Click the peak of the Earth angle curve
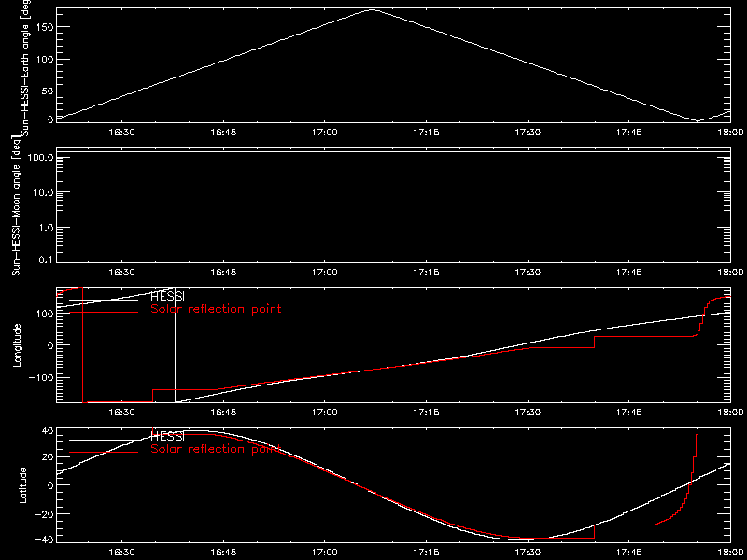Viewport: 747px width, 560px height. point(373,10)
